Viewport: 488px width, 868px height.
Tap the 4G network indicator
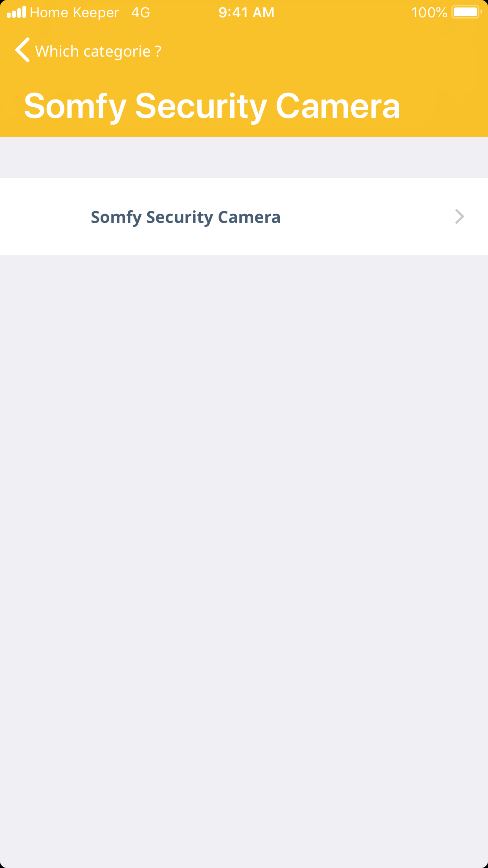tap(140, 13)
